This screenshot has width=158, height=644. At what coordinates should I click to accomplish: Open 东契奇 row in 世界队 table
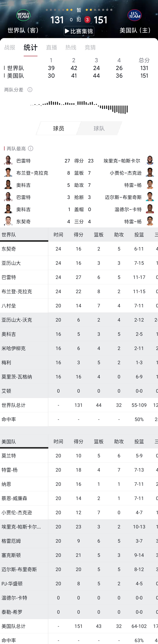(79, 249)
